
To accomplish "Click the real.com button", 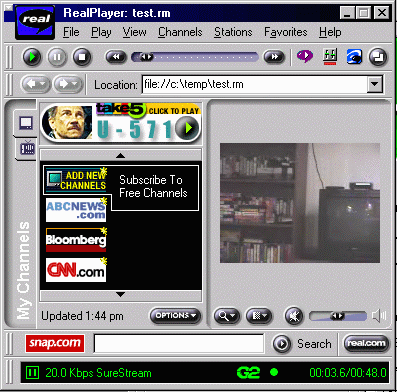I will pyautogui.click(x=366, y=343).
